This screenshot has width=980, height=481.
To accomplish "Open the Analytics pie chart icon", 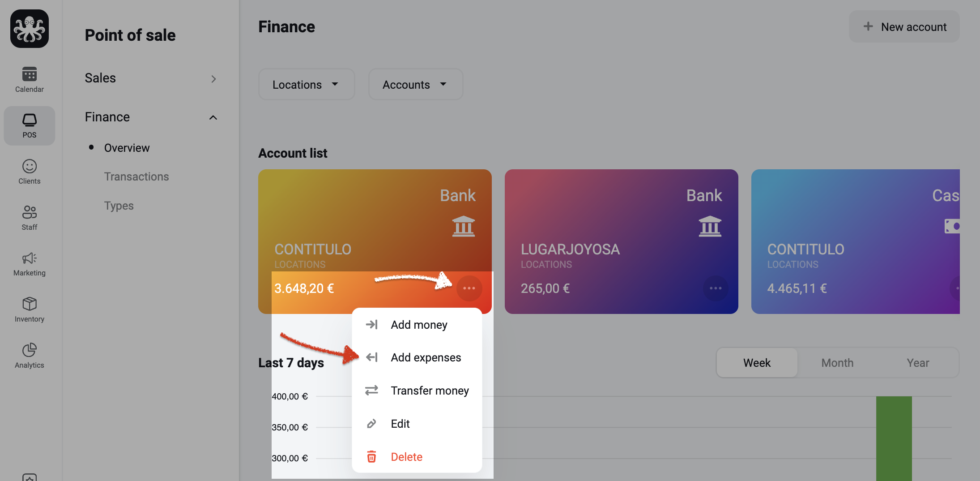I will click(x=30, y=350).
